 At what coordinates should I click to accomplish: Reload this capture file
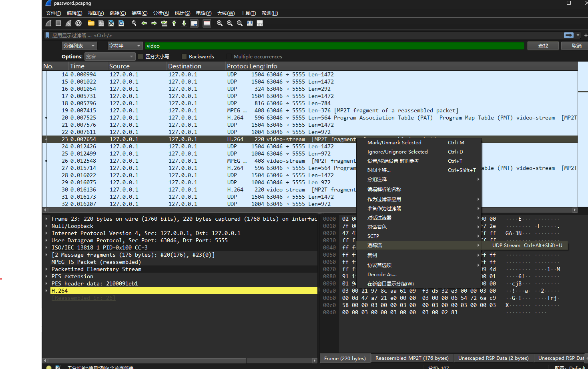(x=121, y=23)
